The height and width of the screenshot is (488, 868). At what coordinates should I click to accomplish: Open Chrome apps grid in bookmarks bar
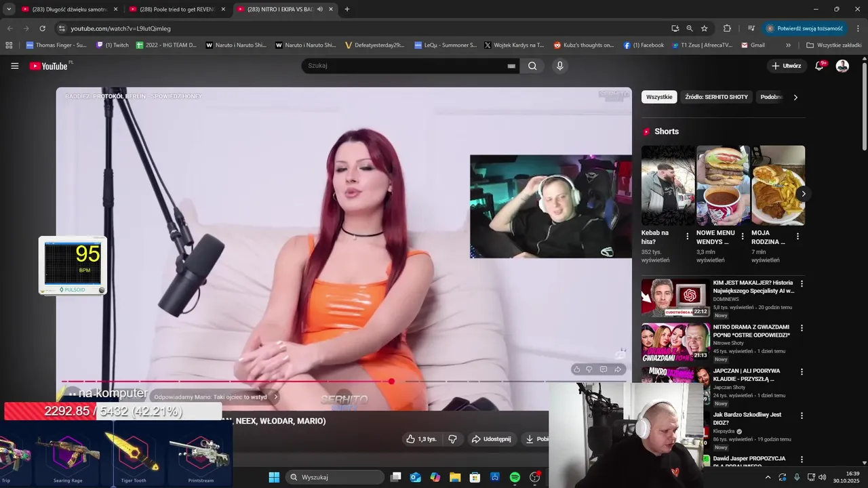point(9,45)
